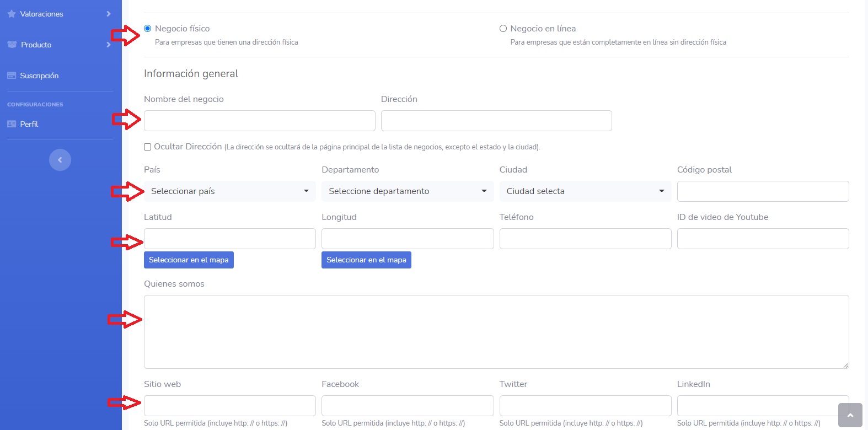Select the Negocio físico radio option
The height and width of the screenshot is (430, 868).
pyautogui.click(x=148, y=29)
